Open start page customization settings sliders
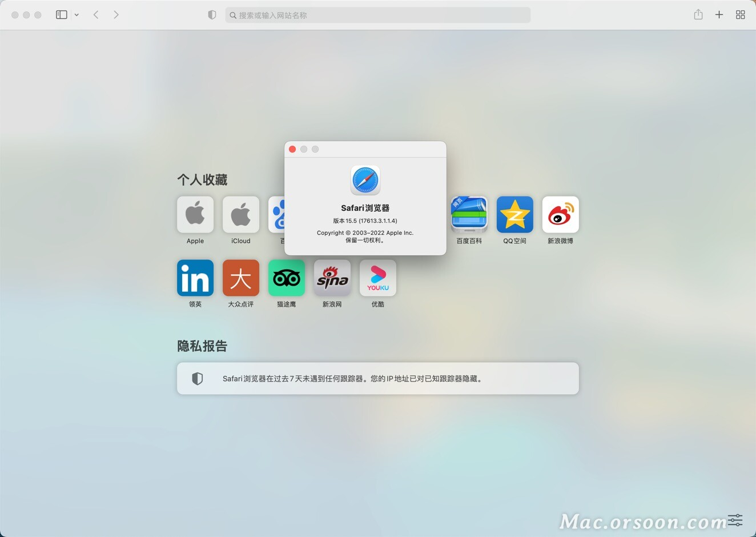Viewport: 756px width, 537px height. pos(735,520)
